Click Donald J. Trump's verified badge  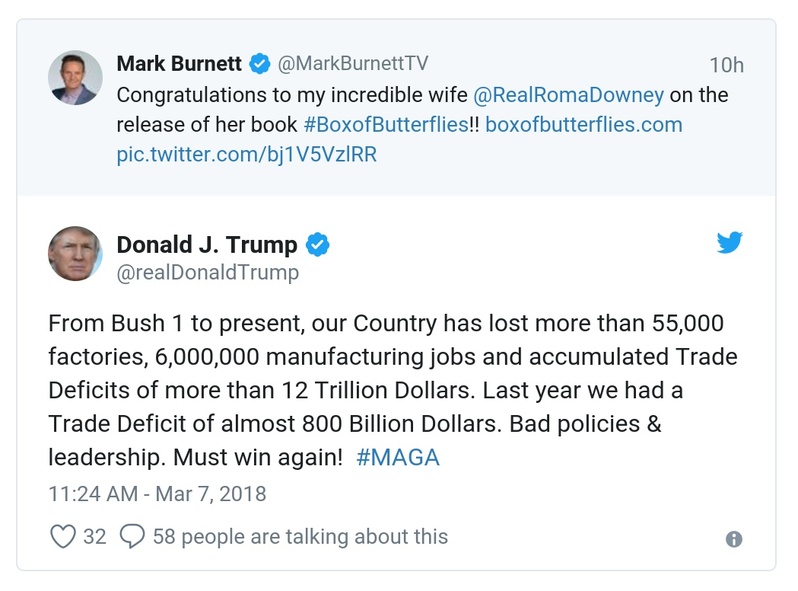coord(317,245)
